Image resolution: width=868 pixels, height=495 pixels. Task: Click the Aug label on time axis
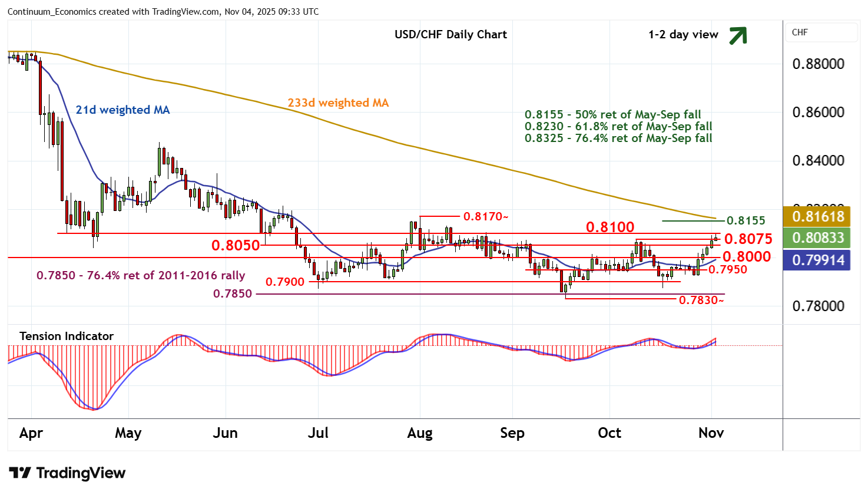click(x=420, y=433)
